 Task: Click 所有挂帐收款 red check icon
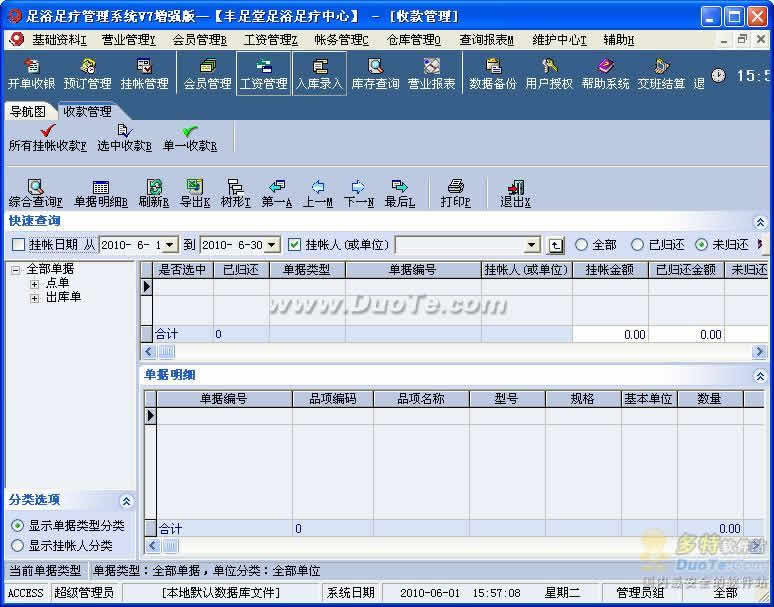point(47,138)
